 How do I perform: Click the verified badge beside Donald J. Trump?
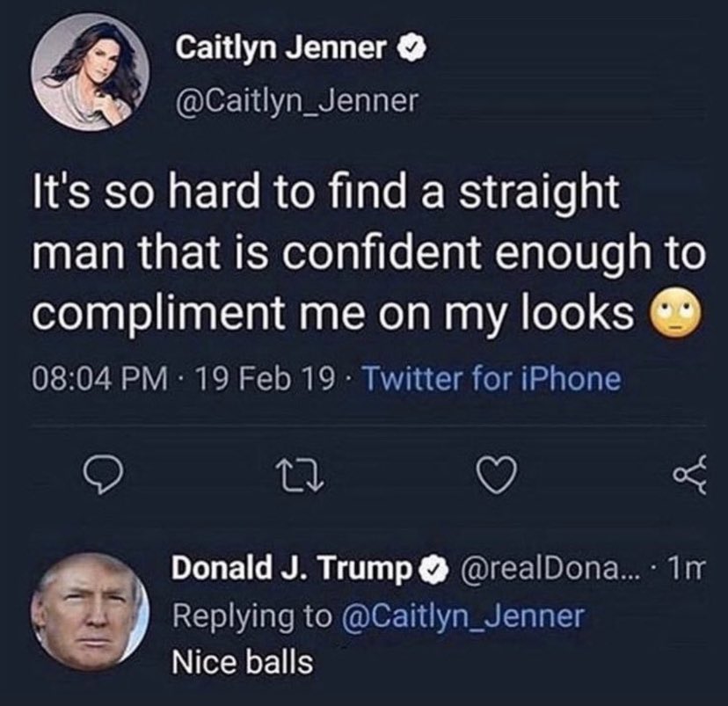[432, 570]
